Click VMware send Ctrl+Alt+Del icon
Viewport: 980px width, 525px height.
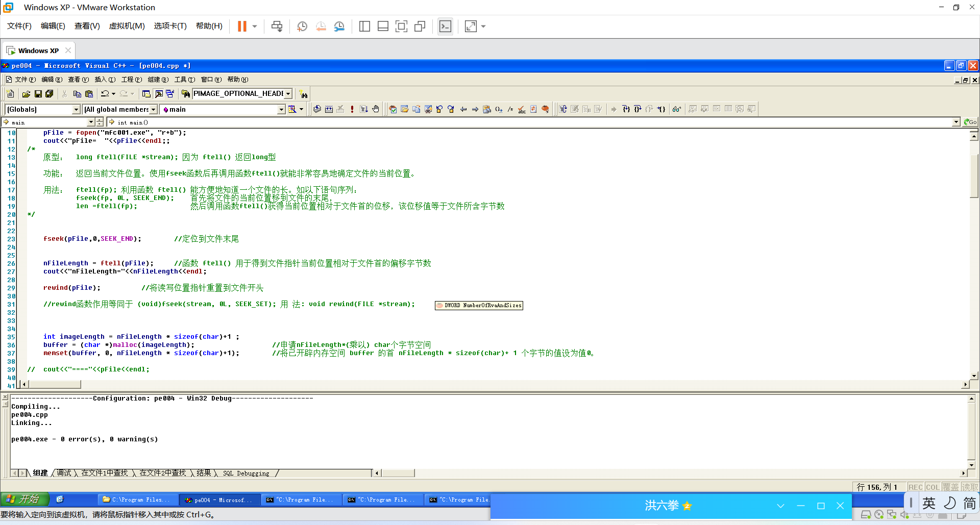(x=277, y=26)
